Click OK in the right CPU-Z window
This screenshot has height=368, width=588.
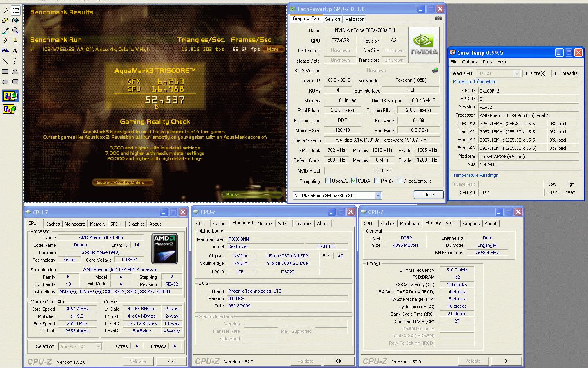coord(506,361)
